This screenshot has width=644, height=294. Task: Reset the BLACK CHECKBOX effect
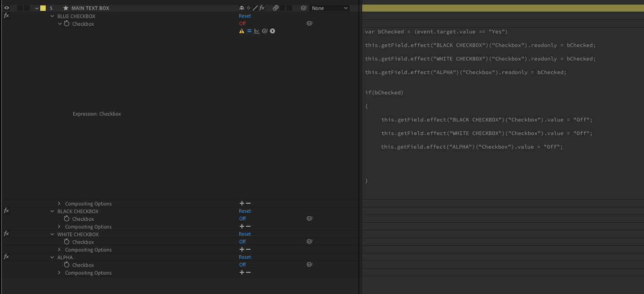point(245,211)
